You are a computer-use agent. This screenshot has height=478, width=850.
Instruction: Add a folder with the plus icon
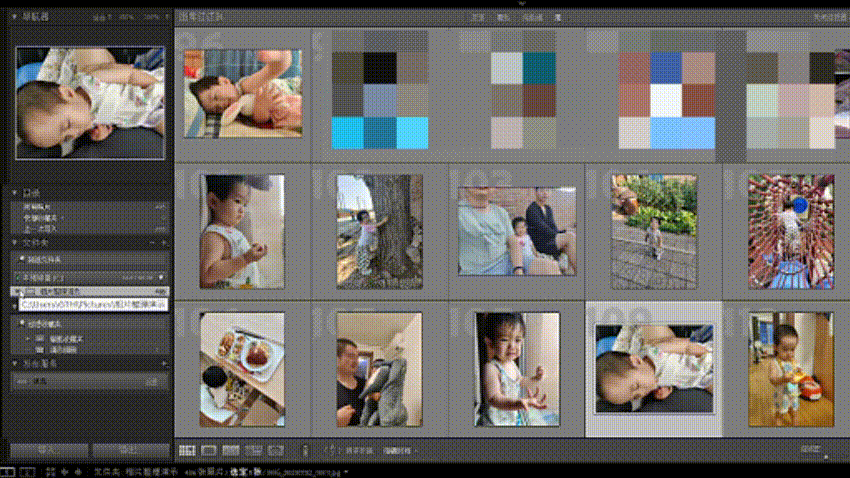(164, 243)
